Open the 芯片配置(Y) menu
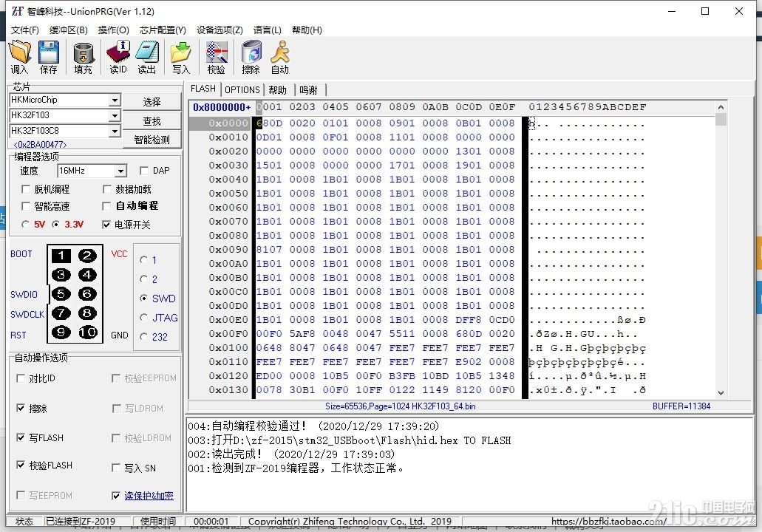The height and width of the screenshot is (532, 762). coord(163,30)
